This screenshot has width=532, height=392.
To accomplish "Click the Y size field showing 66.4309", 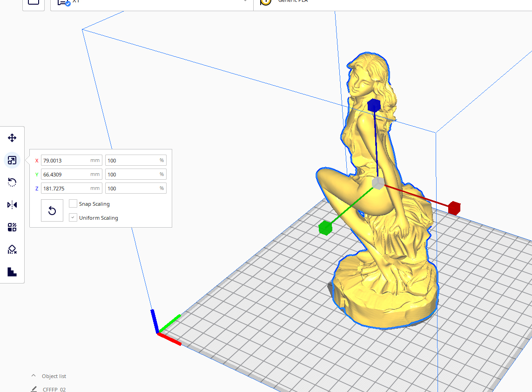I will pyautogui.click(x=72, y=174).
